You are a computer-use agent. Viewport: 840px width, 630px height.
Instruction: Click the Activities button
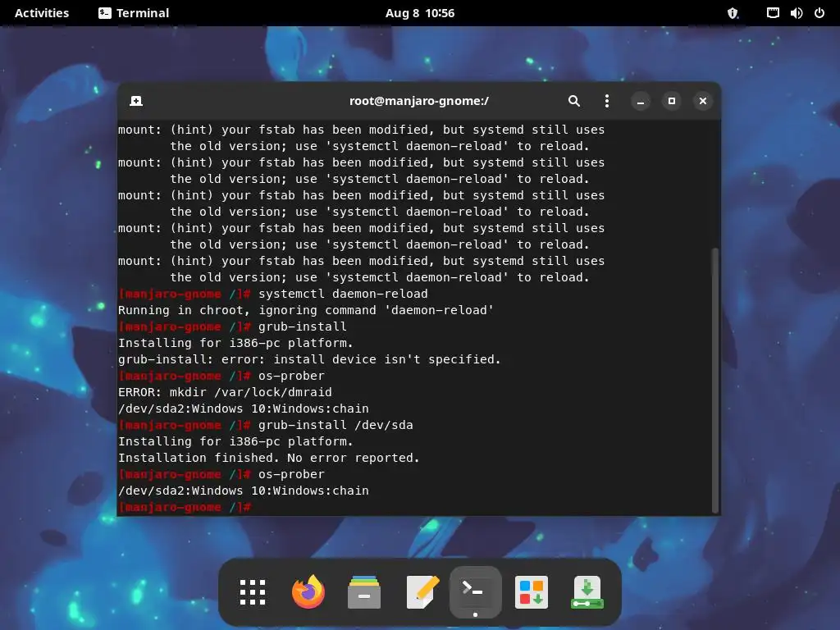pos(42,13)
